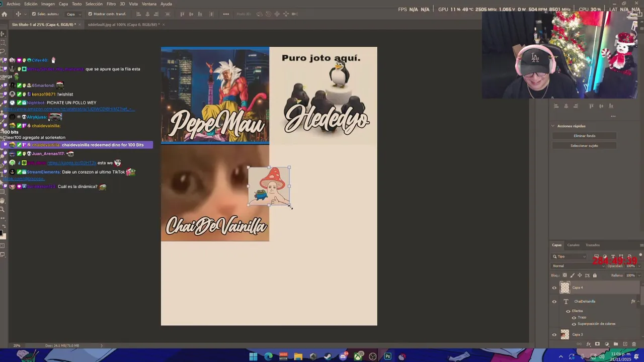Select the Move tool icon in options bar
Screen dimensions: 644x362
18,14
